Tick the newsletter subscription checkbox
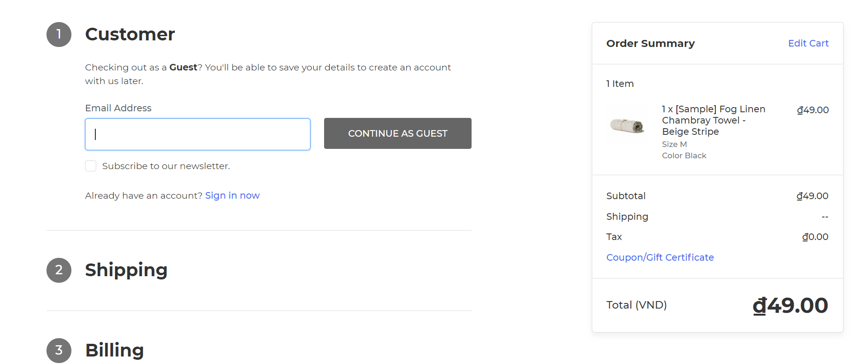The height and width of the screenshot is (364, 868). click(91, 166)
